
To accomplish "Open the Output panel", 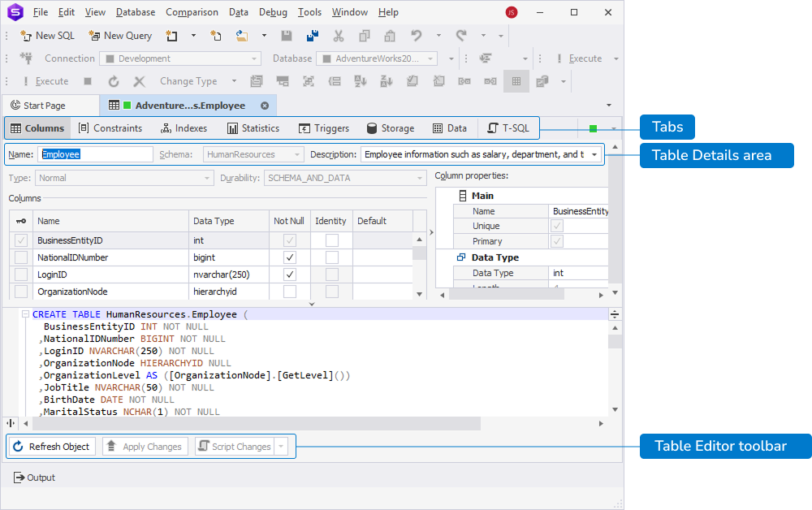I will [x=34, y=478].
